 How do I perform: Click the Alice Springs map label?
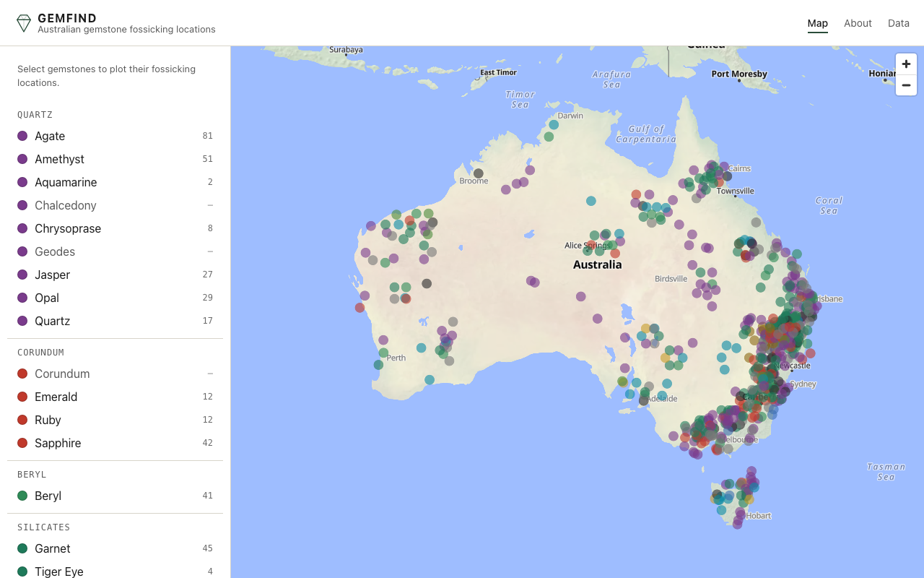coord(586,246)
